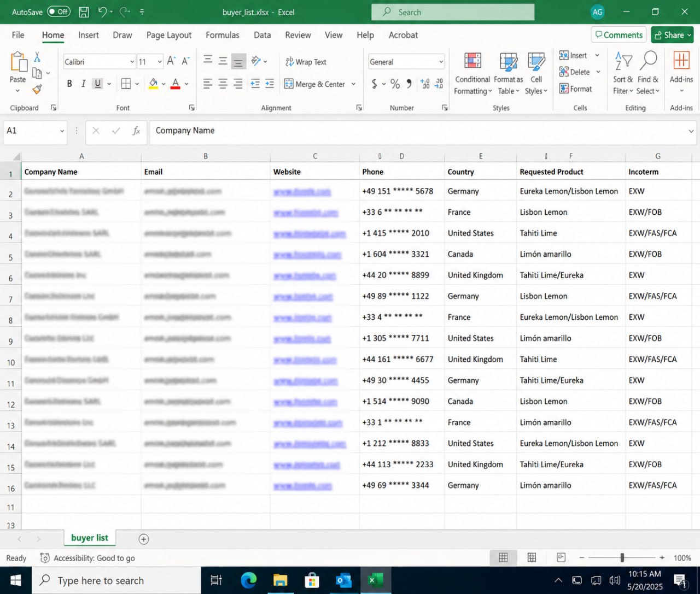Image resolution: width=700 pixels, height=594 pixels.
Task: Toggle AutoSave switch on
Action: point(59,11)
